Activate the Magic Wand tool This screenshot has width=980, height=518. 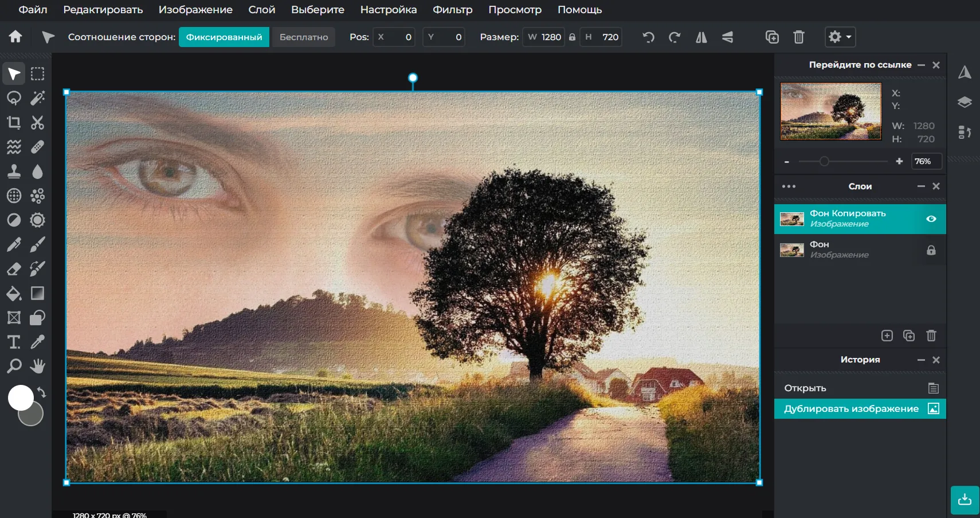pos(37,98)
